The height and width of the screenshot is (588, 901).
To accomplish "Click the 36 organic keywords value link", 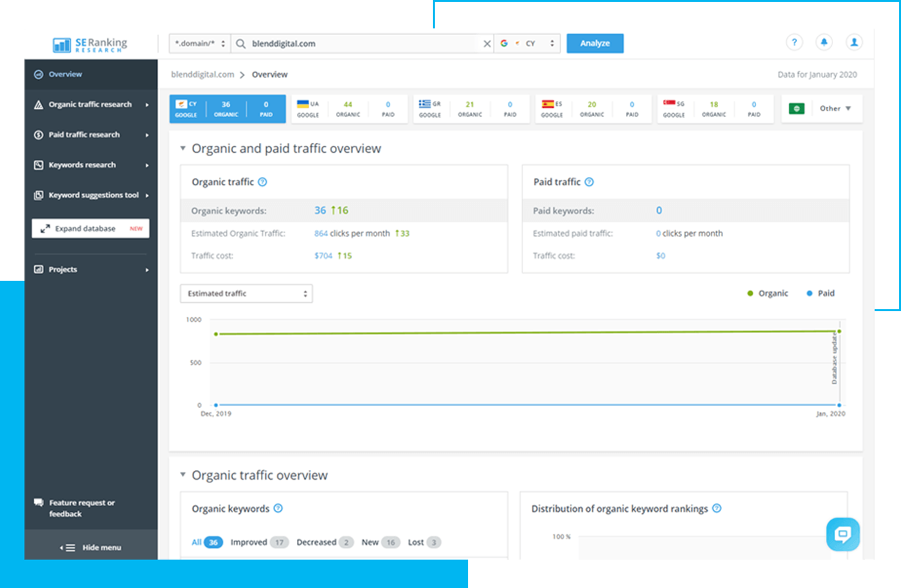I will (x=320, y=211).
